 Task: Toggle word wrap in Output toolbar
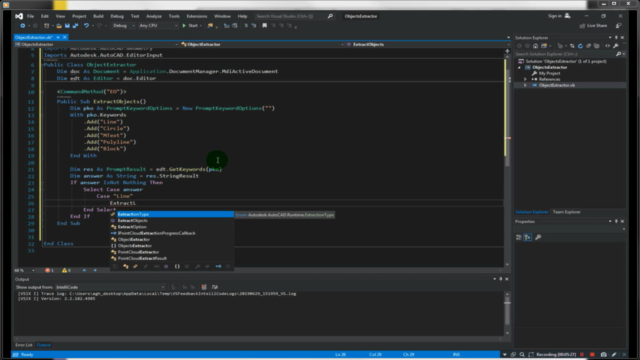(215, 287)
